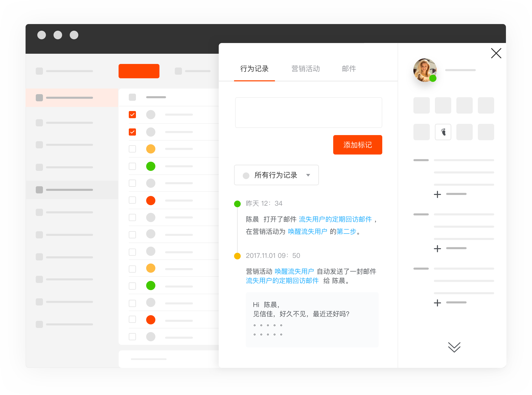
Task: Click the third plus icon in sidebar
Action: (437, 303)
